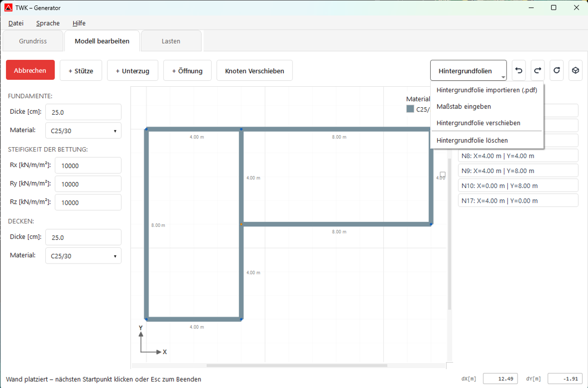
Task: Open the Fundamente Material dropdown
Action: point(83,130)
